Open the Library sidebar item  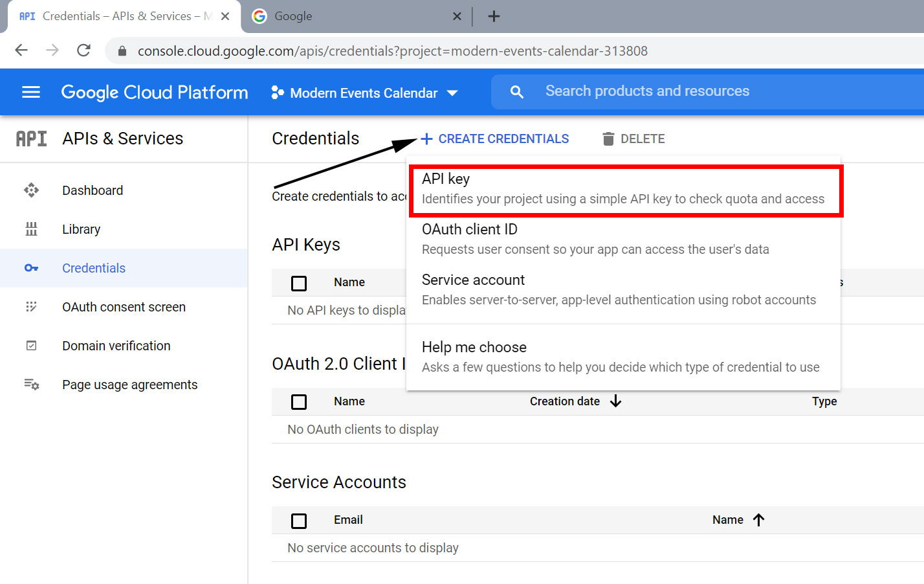124,229
